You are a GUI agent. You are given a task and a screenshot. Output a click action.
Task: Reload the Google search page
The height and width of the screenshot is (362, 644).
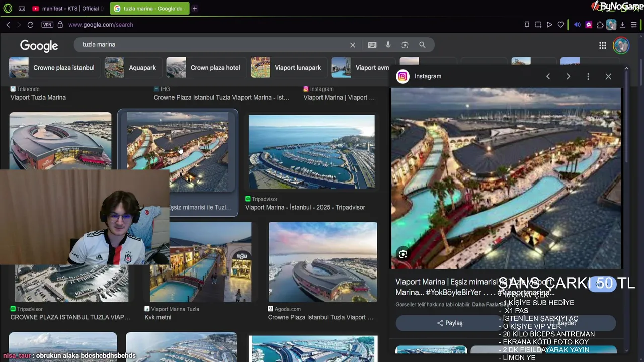30,25
